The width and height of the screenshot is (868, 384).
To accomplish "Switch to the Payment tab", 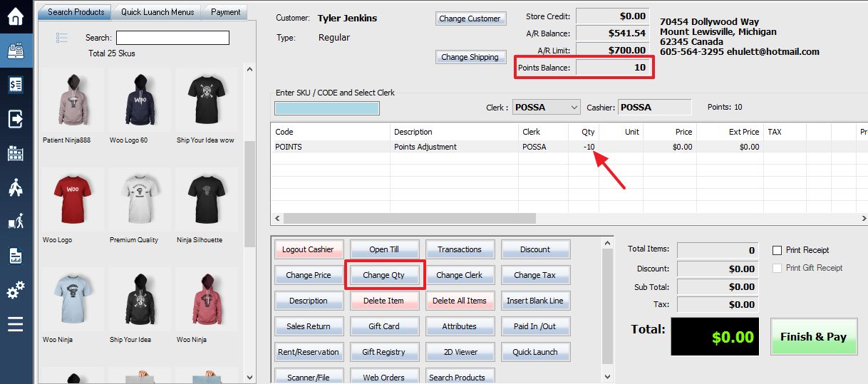I will pyautogui.click(x=226, y=12).
